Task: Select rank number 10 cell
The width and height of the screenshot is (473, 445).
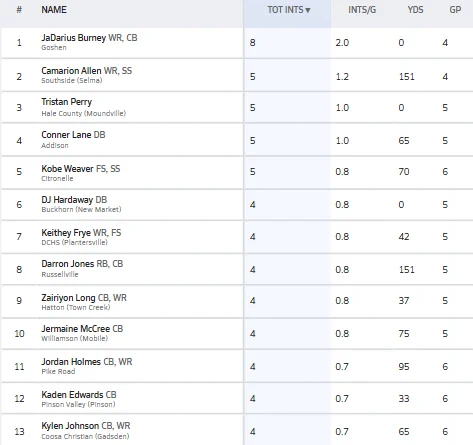Action: click(x=19, y=334)
